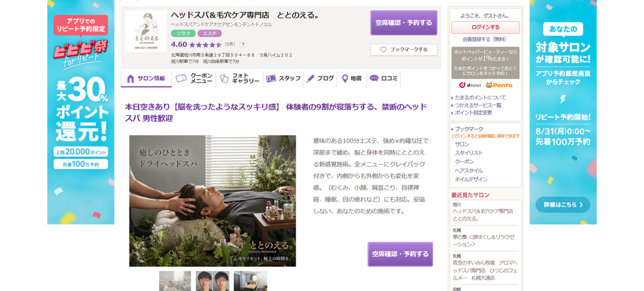Viewport: 644px width, 291px height.
Task: Click the heart icon in bookmark button
Action: click(383, 50)
